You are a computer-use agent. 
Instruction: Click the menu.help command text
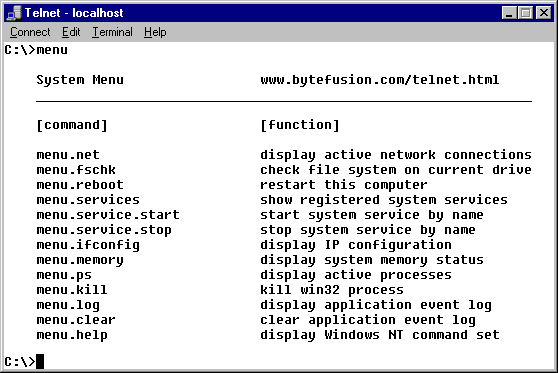click(72, 335)
